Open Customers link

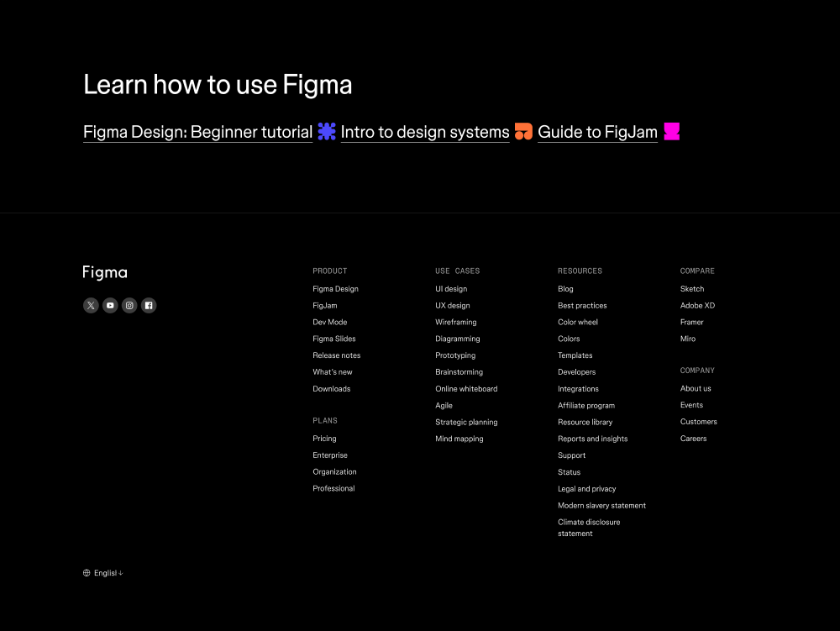tap(699, 422)
